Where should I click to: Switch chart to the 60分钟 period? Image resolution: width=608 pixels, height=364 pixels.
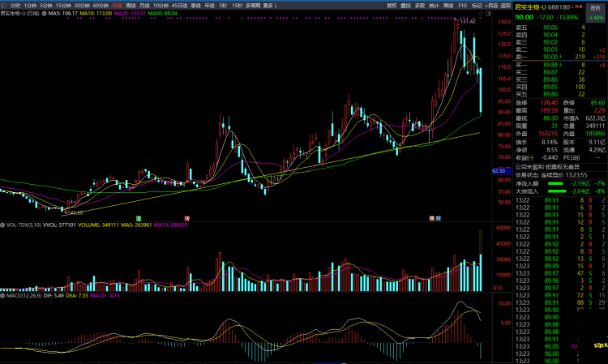101,6
